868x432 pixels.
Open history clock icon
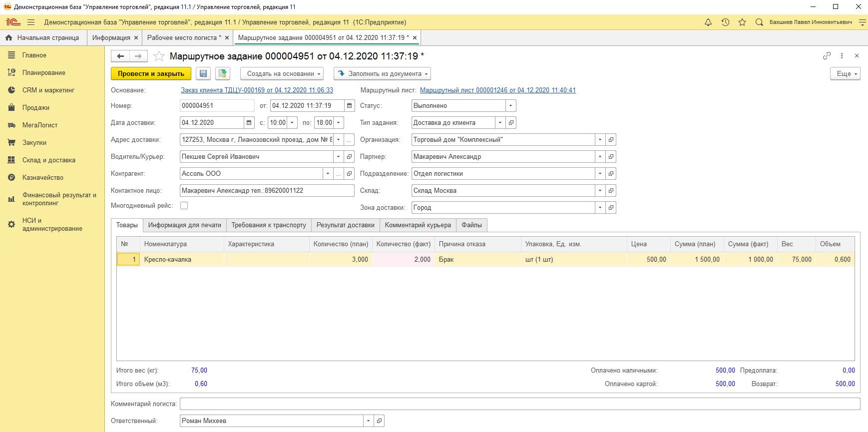click(725, 22)
